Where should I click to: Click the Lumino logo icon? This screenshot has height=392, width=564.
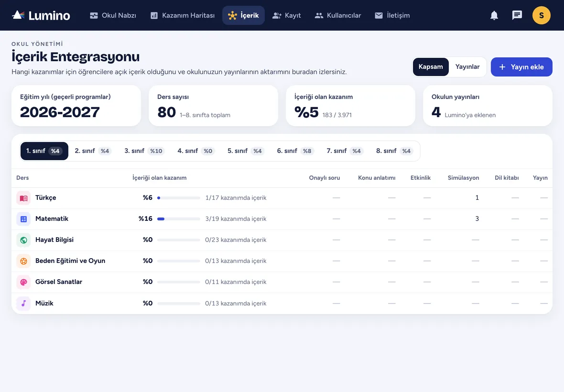point(18,15)
